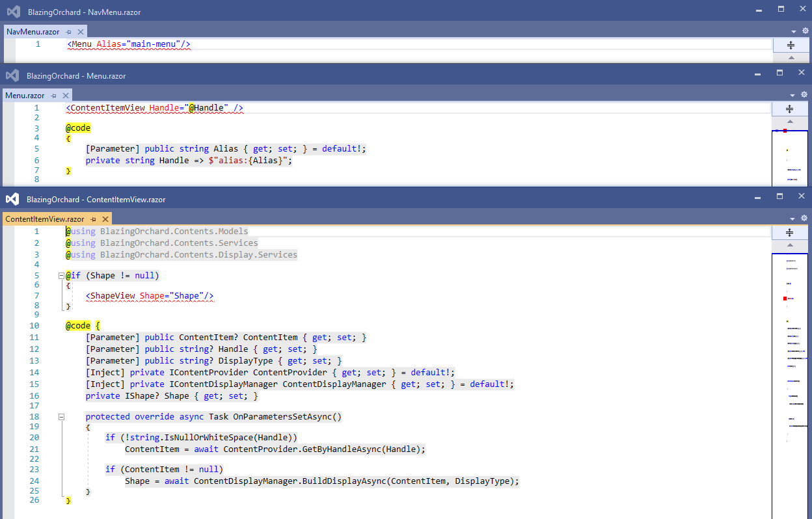The width and height of the screenshot is (812, 519).
Task: Click @using BlazingOrchard.Contents.Services line
Action: 162,243
